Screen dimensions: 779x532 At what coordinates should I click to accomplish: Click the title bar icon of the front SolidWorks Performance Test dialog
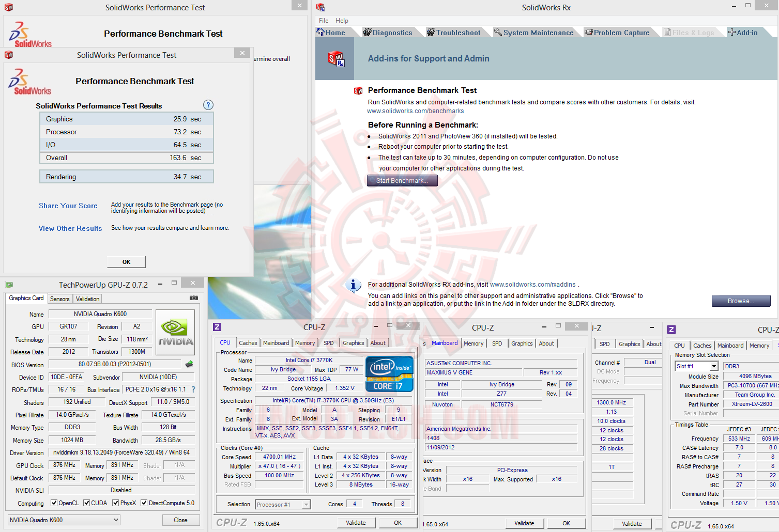tap(9, 55)
